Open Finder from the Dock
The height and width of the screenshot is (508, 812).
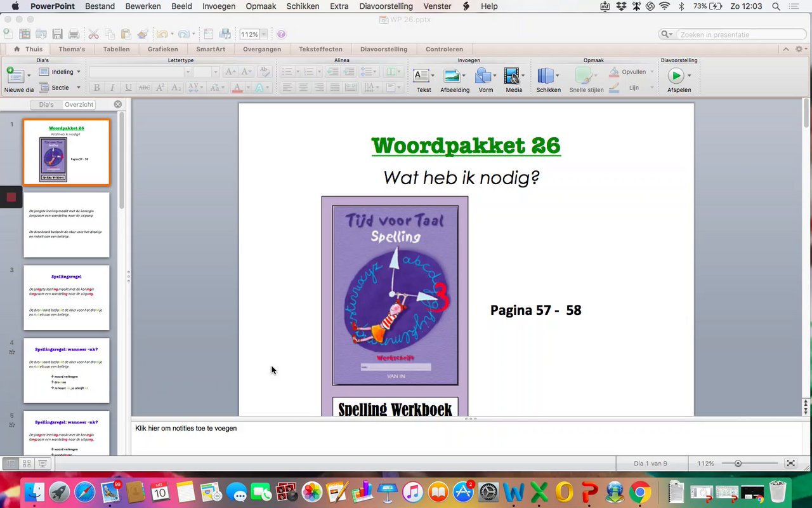[34, 492]
